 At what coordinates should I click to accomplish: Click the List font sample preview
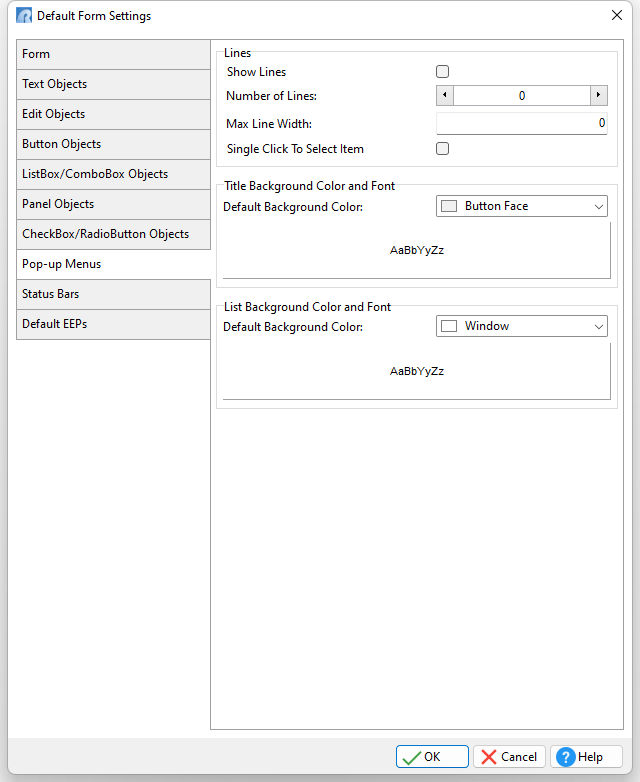417,371
